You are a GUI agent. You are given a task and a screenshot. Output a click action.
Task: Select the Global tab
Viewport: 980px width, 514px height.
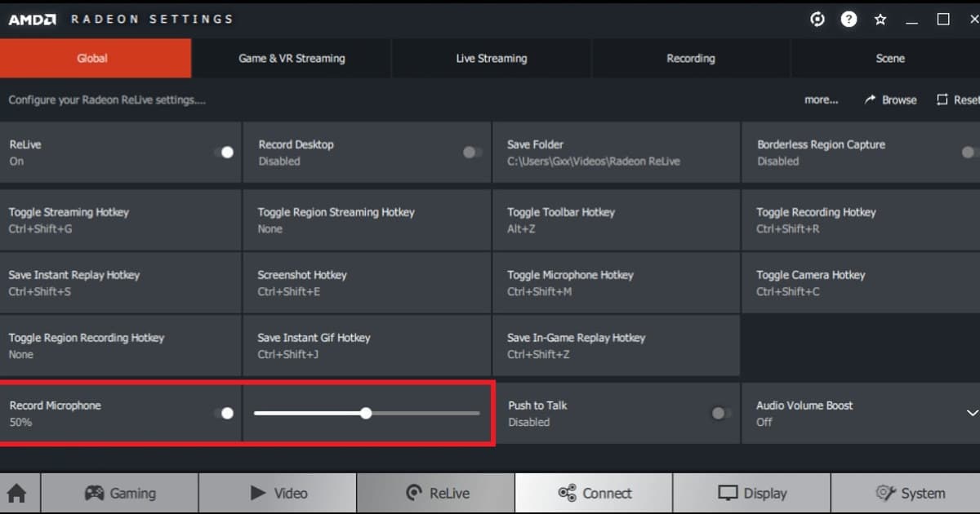pyautogui.click(x=96, y=59)
